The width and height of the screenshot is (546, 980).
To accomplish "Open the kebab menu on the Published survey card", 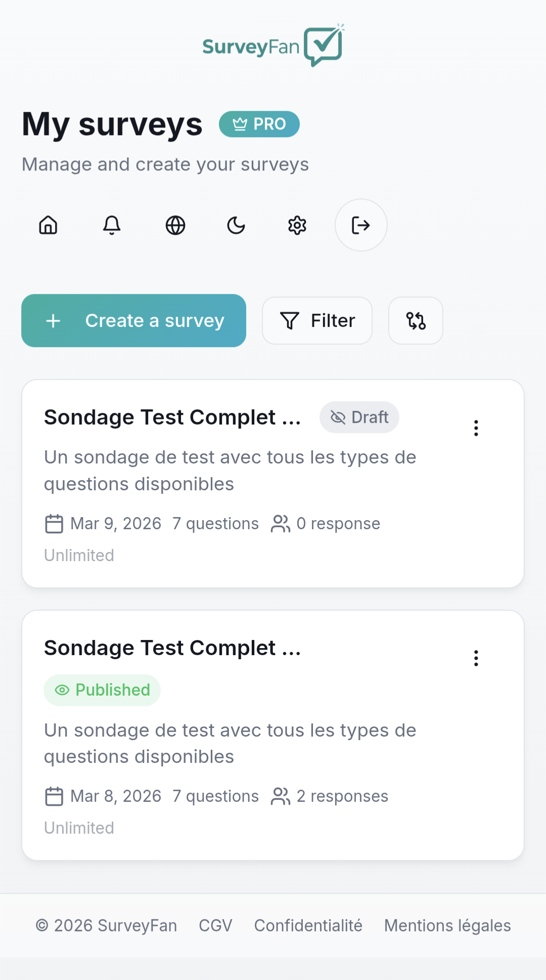I will click(x=476, y=658).
